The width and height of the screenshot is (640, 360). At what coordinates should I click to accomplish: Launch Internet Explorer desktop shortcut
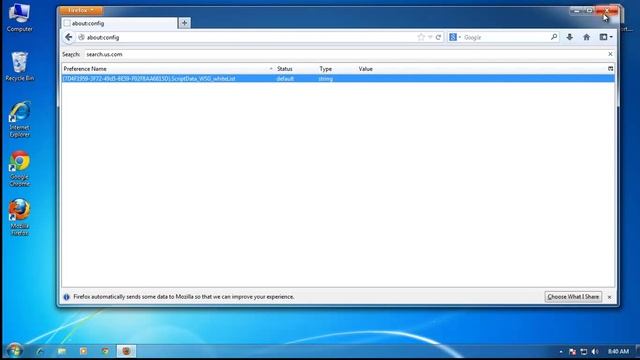coord(20,119)
